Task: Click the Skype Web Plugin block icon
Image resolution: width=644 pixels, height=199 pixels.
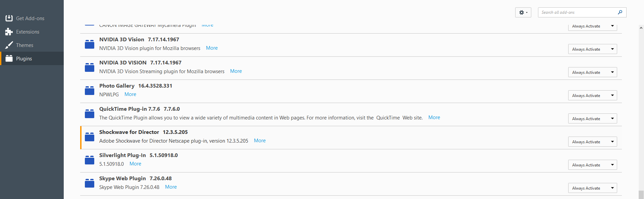Action: tap(90, 183)
